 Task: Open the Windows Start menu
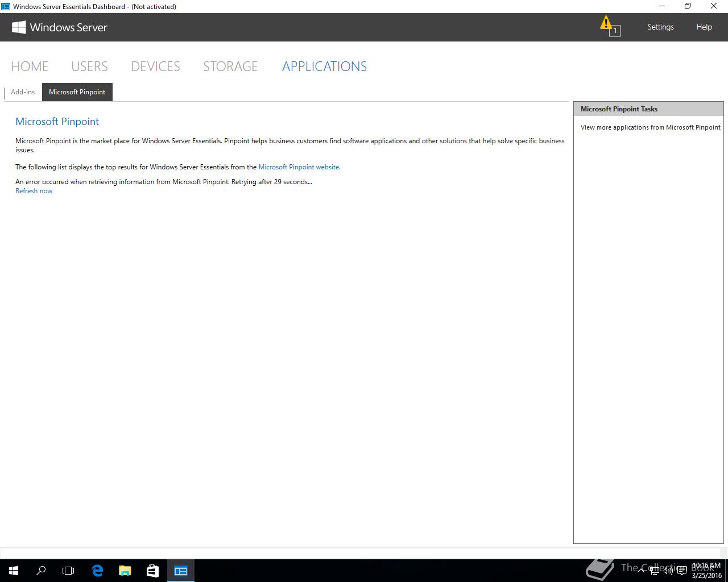[14, 571]
